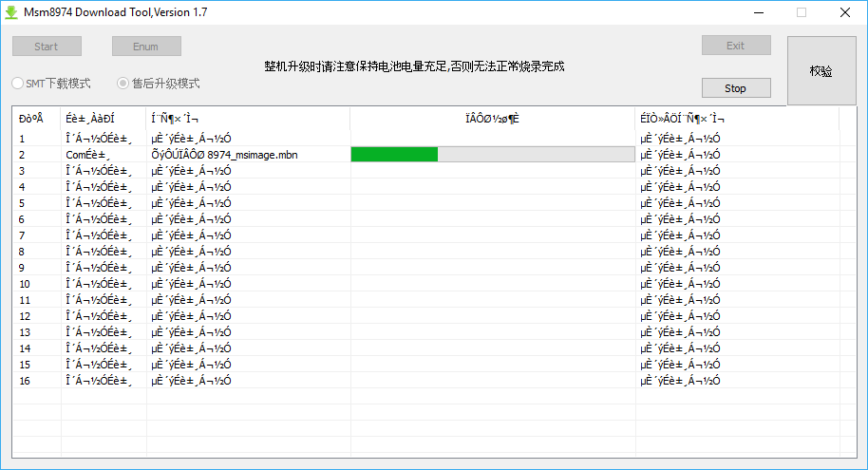Click the Start button
The width and height of the screenshot is (868, 470).
(x=47, y=47)
